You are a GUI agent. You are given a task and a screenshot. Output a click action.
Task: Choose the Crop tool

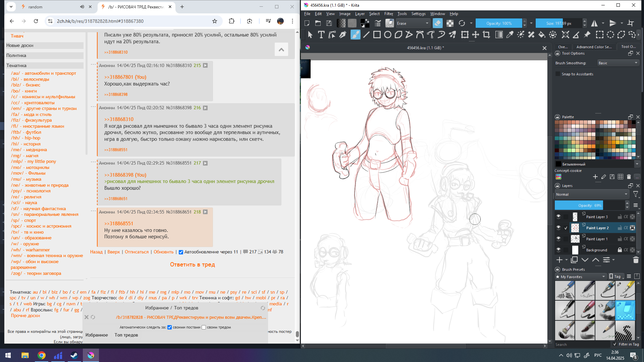coord(486,35)
